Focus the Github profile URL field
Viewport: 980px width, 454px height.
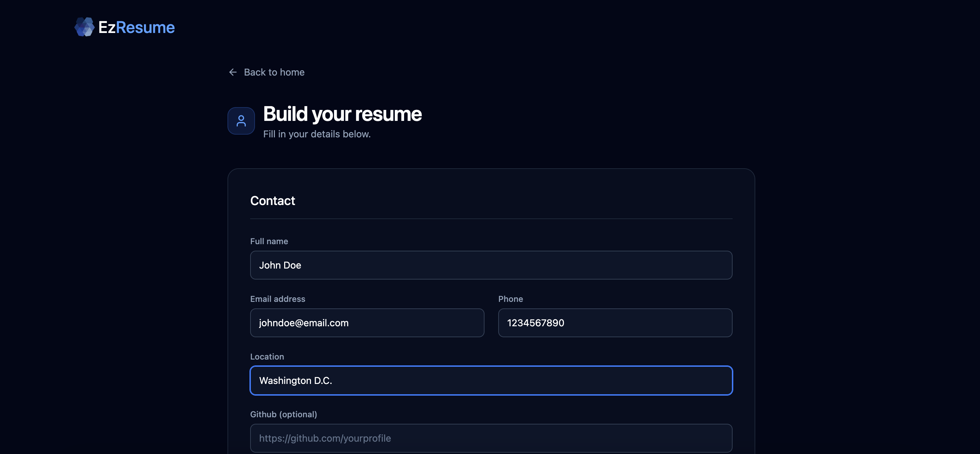pos(491,438)
